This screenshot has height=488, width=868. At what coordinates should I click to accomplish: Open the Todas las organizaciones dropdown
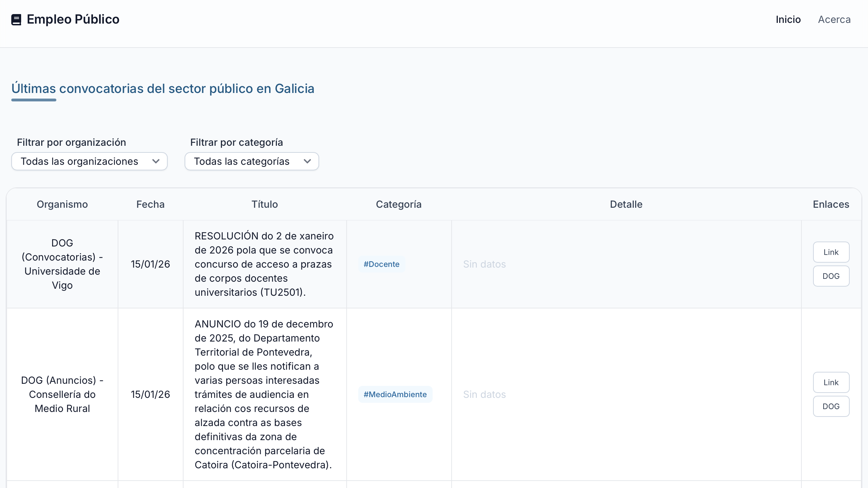(79, 161)
